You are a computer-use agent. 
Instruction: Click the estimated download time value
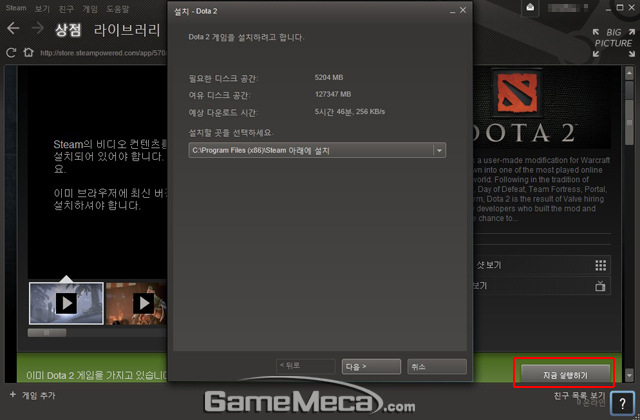(349, 111)
